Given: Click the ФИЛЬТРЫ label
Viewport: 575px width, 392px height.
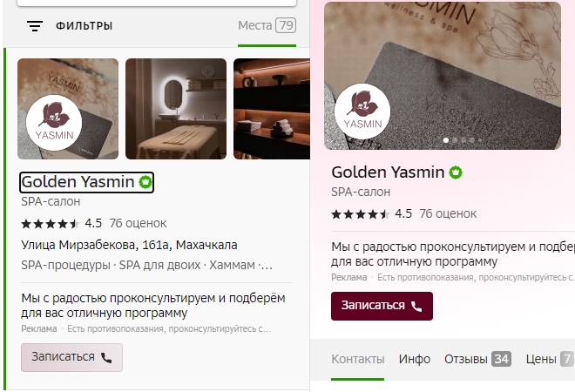Looking at the screenshot, I should (84, 26).
